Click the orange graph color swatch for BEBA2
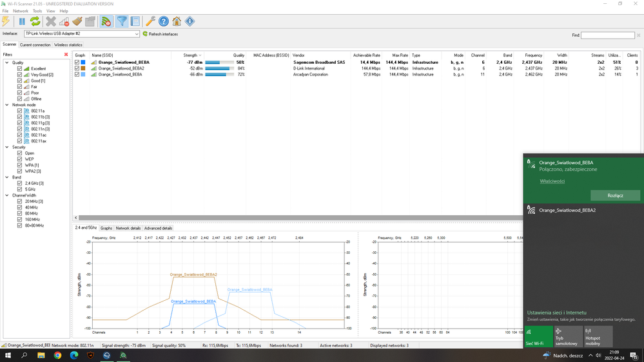The width and height of the screenshot is (644, 362). (x=83, y=68)
